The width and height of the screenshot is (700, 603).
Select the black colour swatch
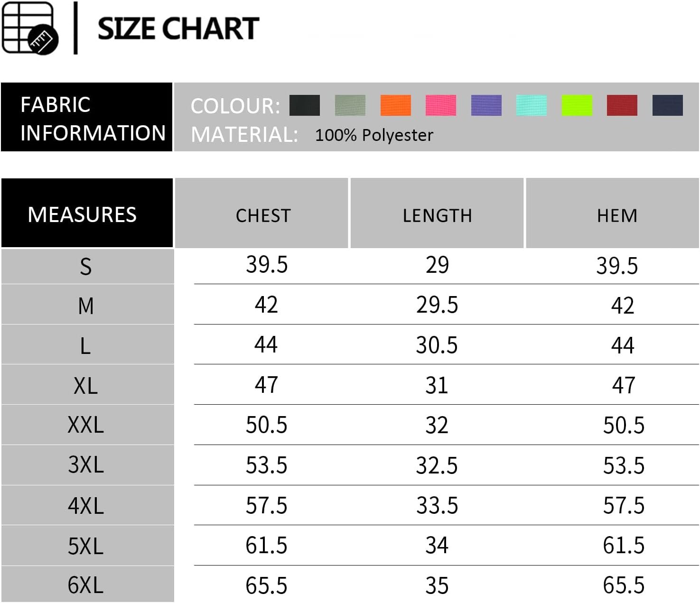coord(305,105)
